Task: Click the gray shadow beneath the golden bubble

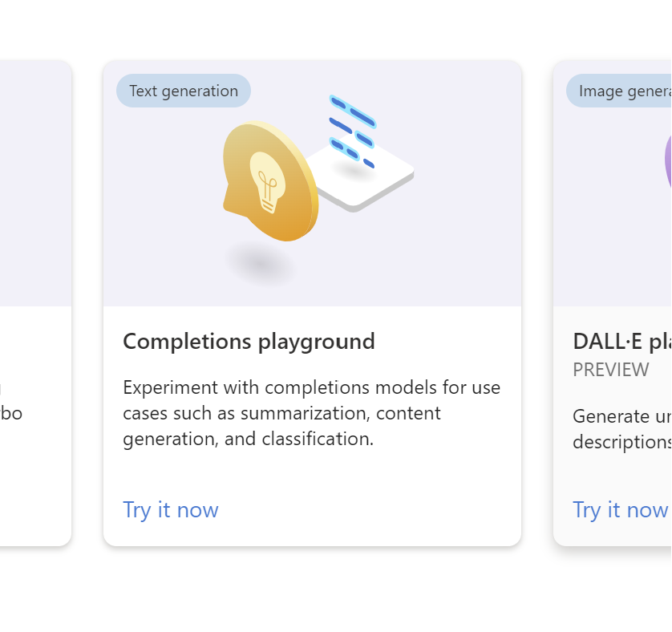Action: (261, 263)
